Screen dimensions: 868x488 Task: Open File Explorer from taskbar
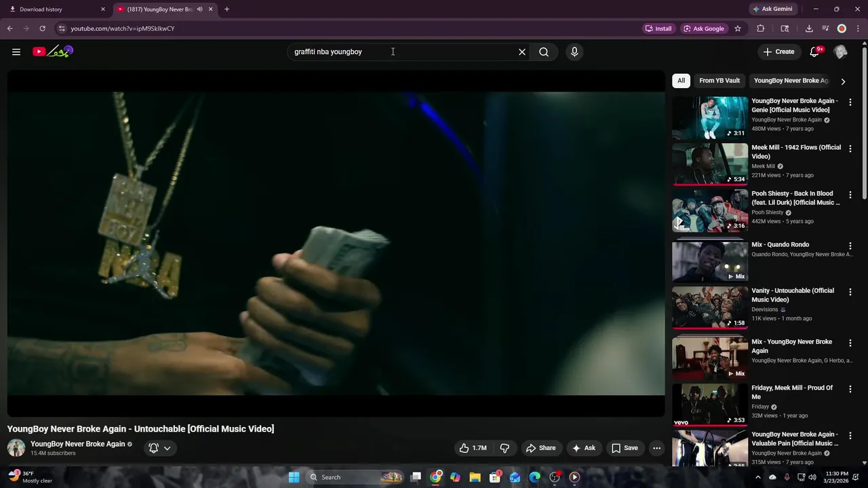tap(475, 477)
